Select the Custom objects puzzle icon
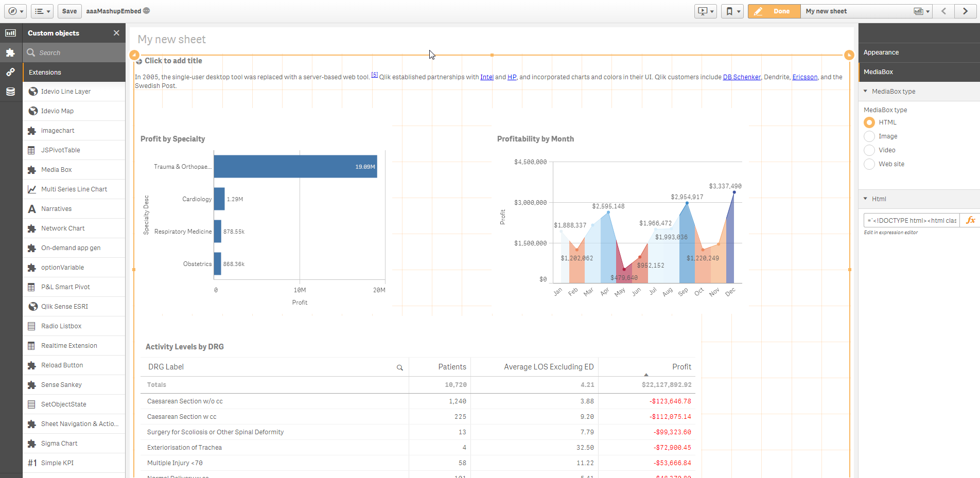 click(10, 52)
